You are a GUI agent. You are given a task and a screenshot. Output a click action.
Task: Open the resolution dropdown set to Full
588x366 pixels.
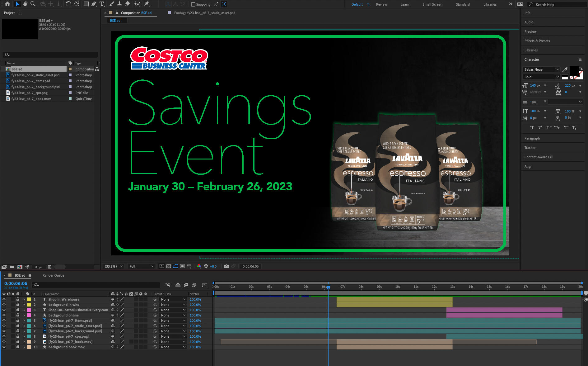(141, 266)
